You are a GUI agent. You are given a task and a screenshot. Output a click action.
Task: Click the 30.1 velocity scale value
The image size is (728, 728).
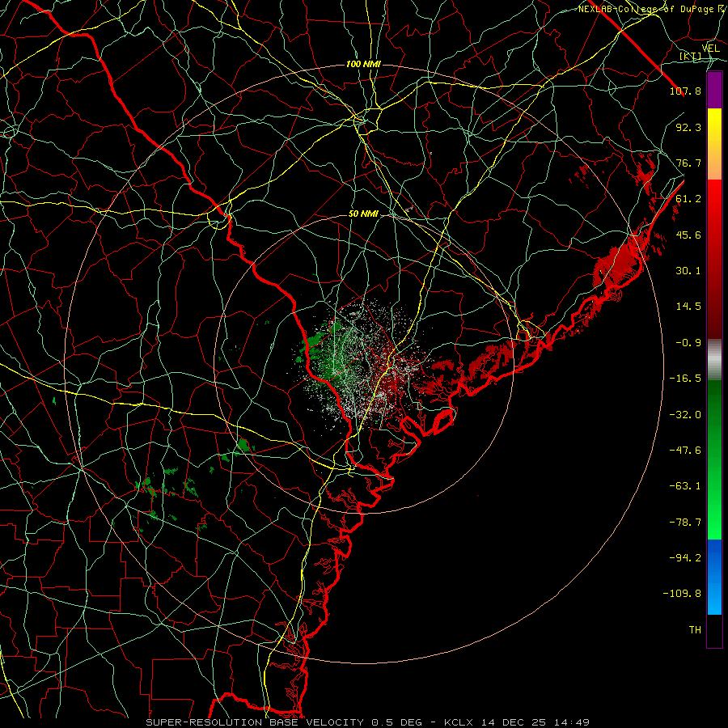click(x=688, y=271)
